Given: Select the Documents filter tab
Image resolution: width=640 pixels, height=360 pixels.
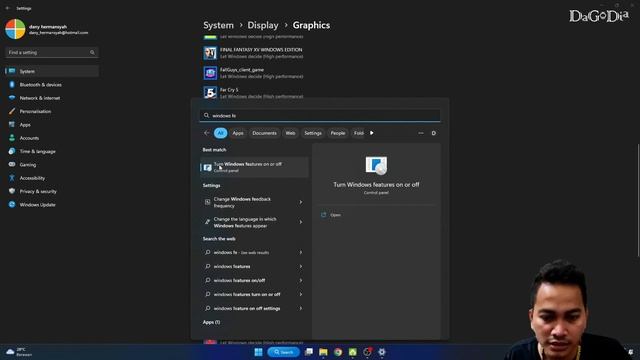Looking at the screenshot, I should point(264,133).
